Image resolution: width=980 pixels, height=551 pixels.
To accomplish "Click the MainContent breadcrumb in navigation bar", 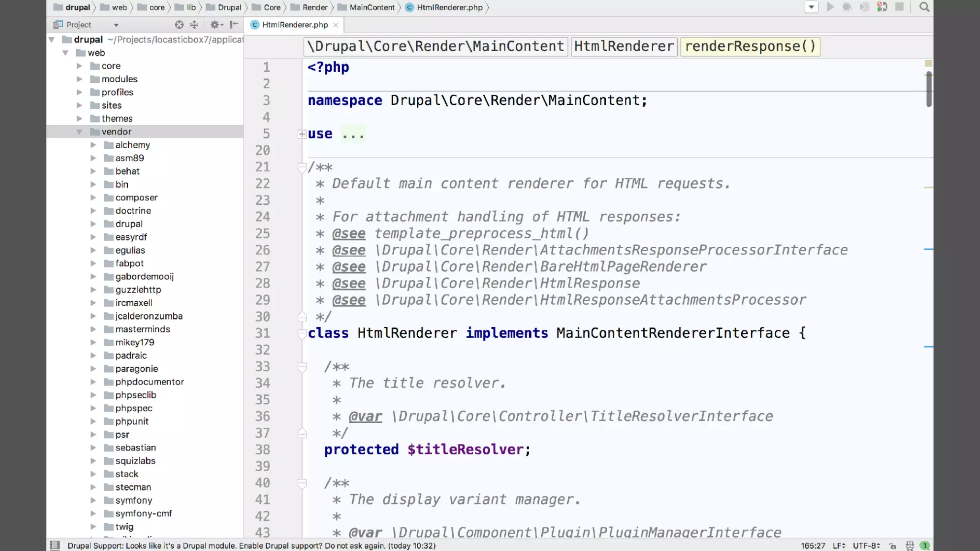I will point(371,7).
